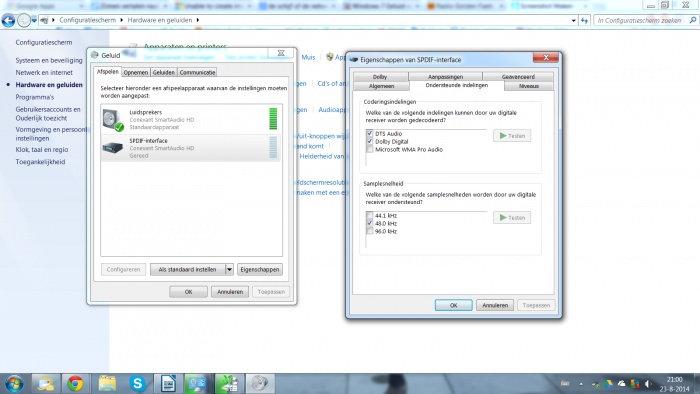Open Skype from the taskbar

pos(138,383)
